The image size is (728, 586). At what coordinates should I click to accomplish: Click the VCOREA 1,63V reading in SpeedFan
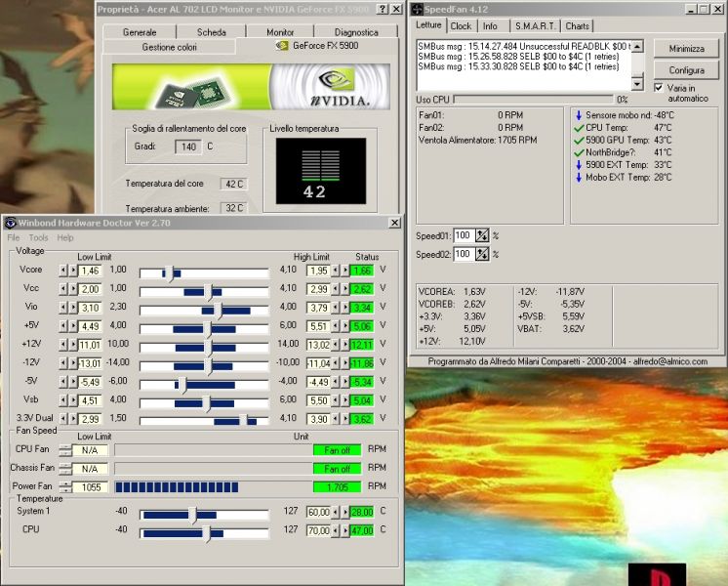pos(452,292)
